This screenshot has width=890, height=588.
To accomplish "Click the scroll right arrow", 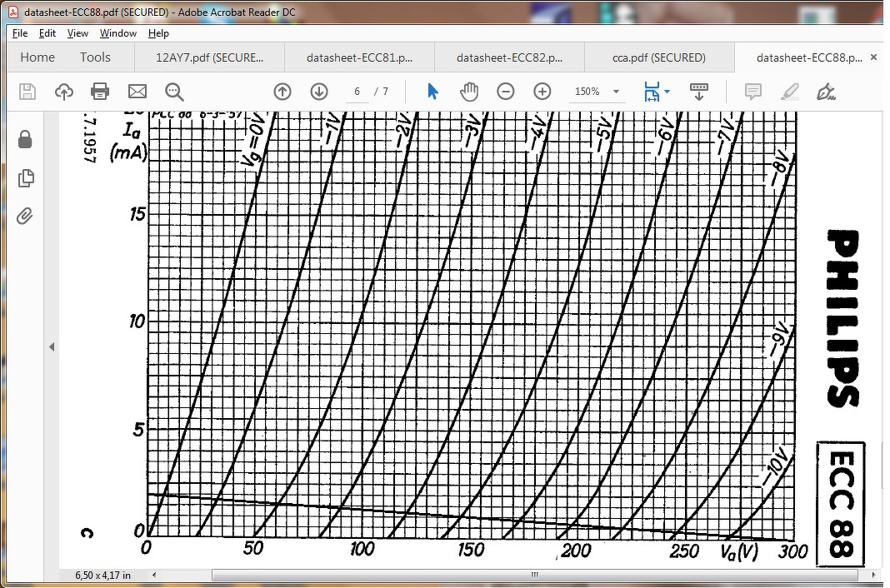I will coord(873,575).
